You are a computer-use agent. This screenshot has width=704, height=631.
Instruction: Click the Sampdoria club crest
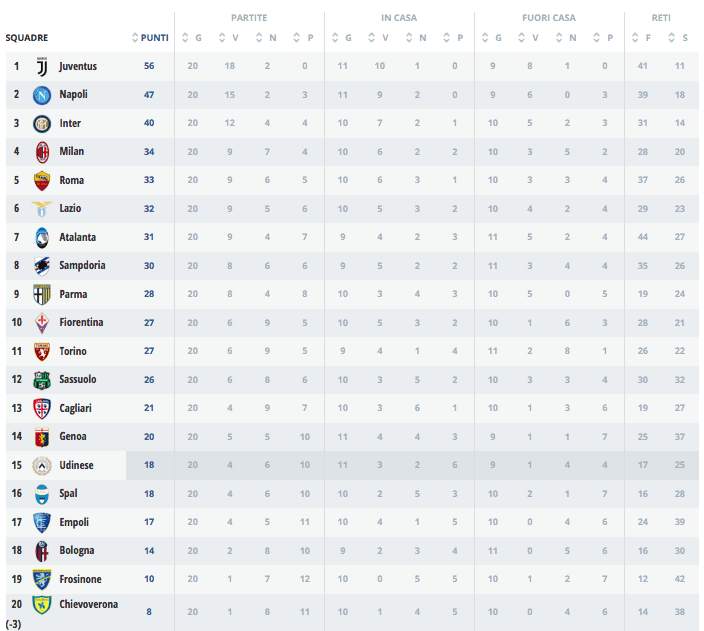click(x=42, y=266)
